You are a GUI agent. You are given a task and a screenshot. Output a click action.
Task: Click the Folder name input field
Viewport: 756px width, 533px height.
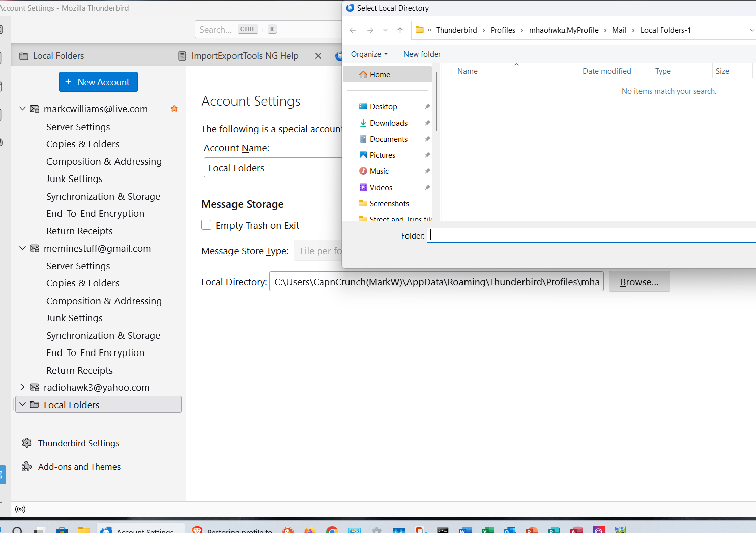590,235
